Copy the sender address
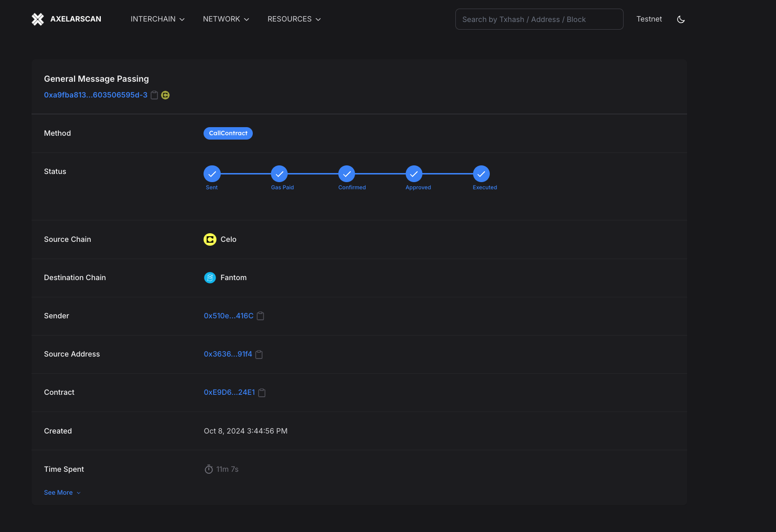Image resolution: width=776 pixels, height=532 pixels. [x=260, y=316]
